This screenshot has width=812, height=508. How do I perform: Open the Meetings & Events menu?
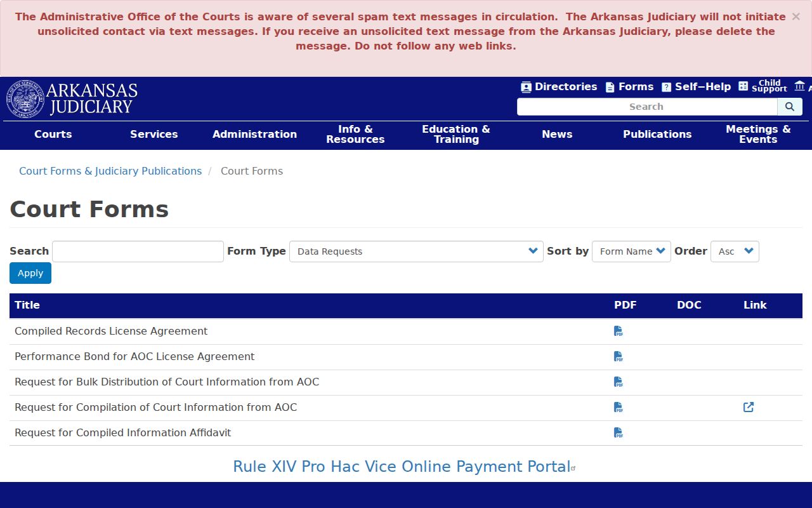(758, 135)
